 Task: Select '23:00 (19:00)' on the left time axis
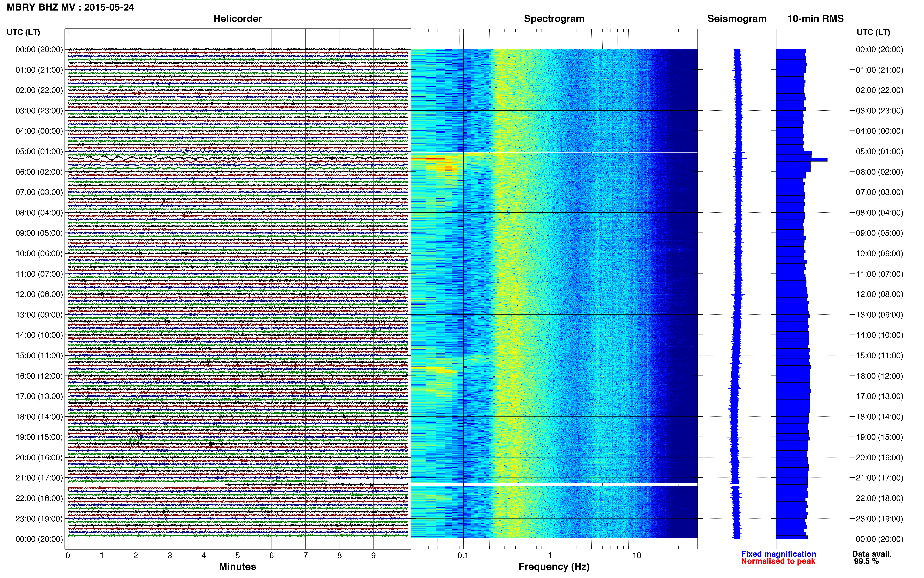pyautogui.click(x=39, y=519)
